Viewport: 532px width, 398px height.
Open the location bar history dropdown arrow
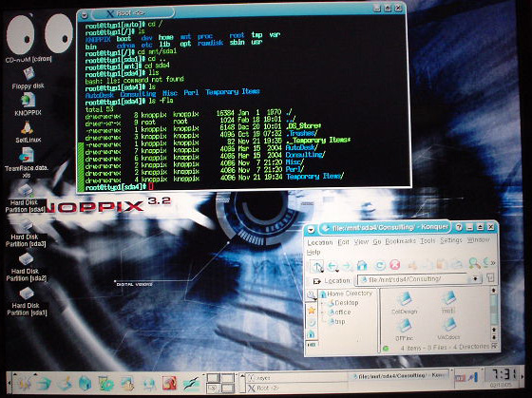(475, 278)
